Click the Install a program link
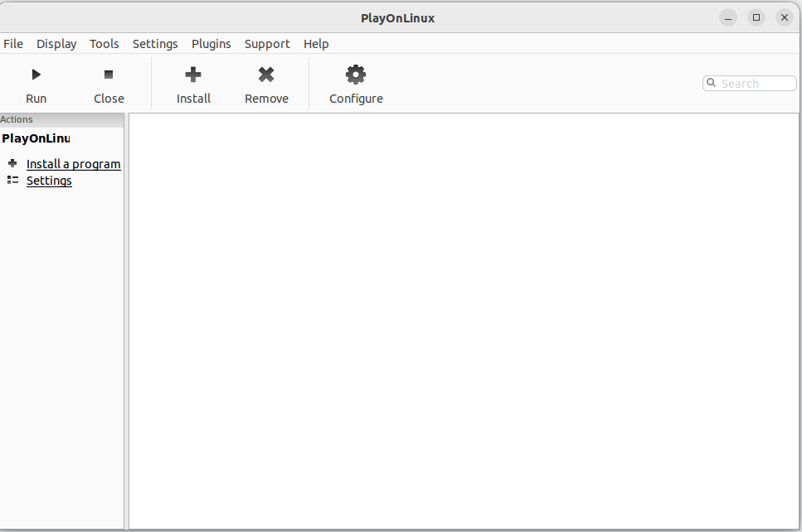The width and height of the screenshot is (802, 532). pyautogui.click(x=74, y=163)
